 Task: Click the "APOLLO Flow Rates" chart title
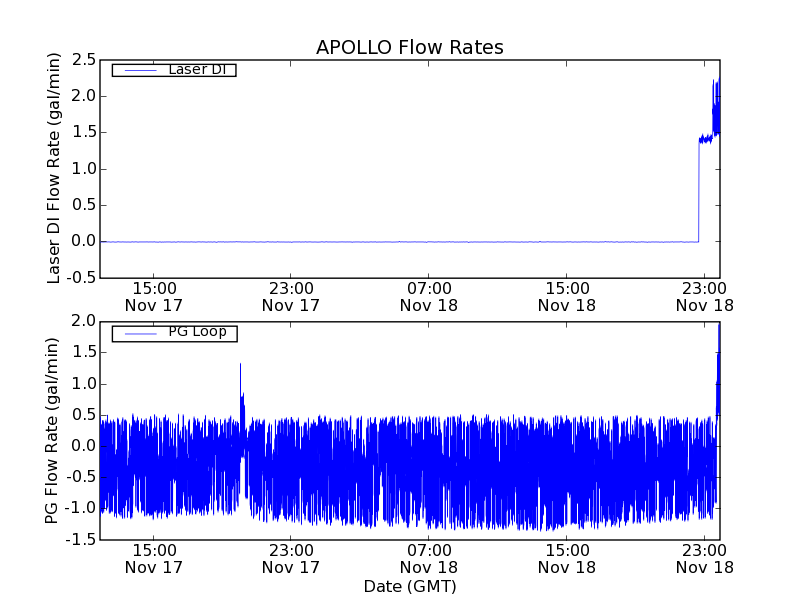[x=409, y=47]
